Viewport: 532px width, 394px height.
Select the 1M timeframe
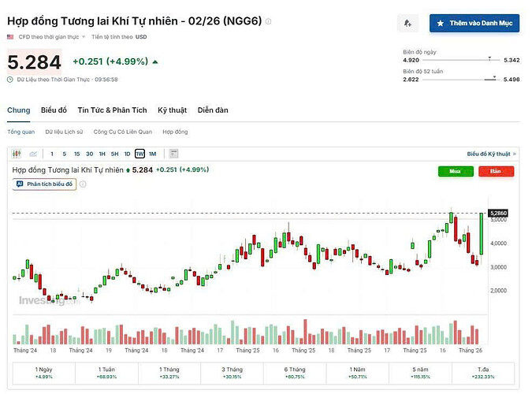pyautogui.click(x=152, y=154)
